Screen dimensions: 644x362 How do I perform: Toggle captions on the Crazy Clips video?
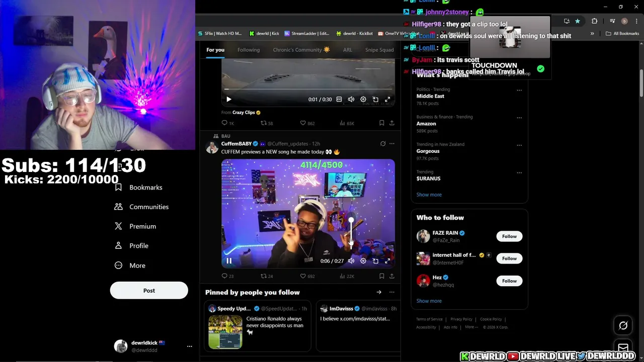[x=339, y=100]
